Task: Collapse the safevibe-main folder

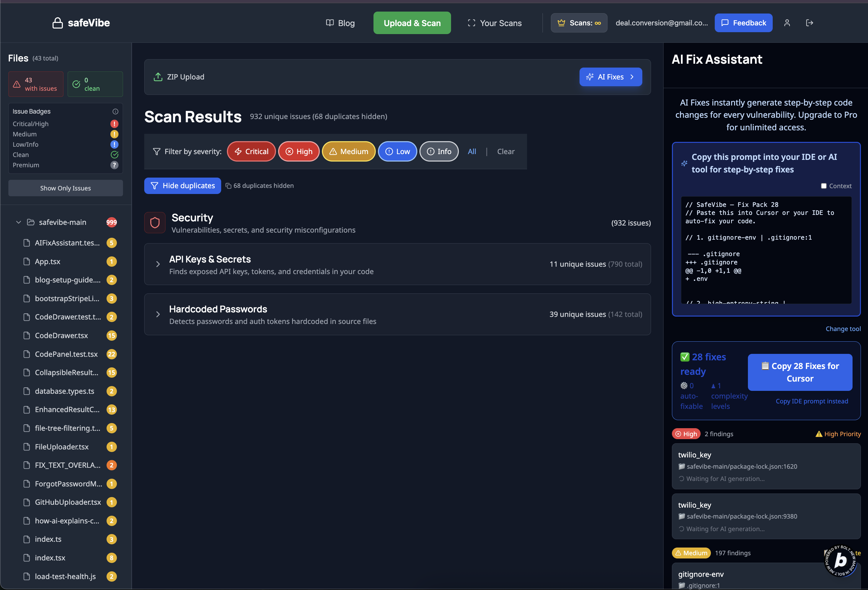Action: [x=18, y=222]
